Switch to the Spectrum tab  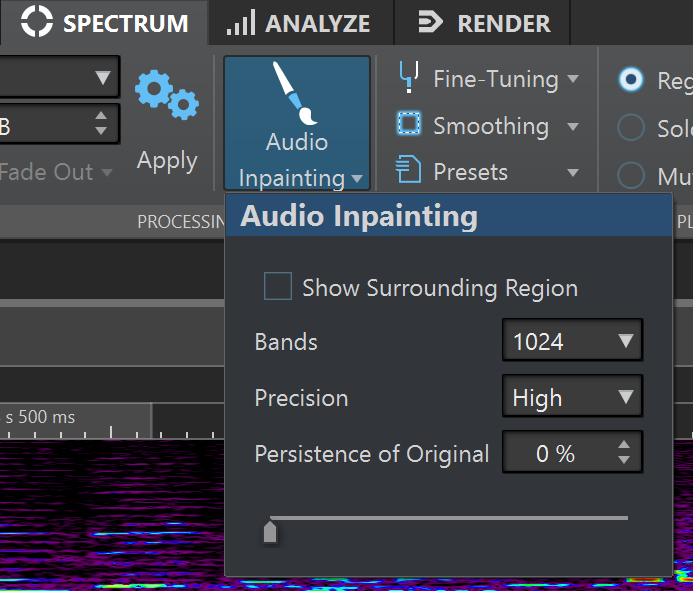(x=104, y=23)
